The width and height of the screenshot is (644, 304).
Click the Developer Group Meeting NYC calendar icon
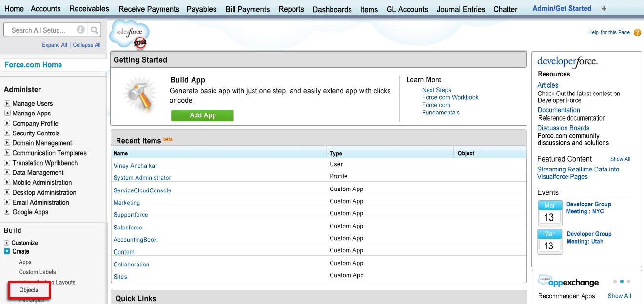(x=549, y=212)
